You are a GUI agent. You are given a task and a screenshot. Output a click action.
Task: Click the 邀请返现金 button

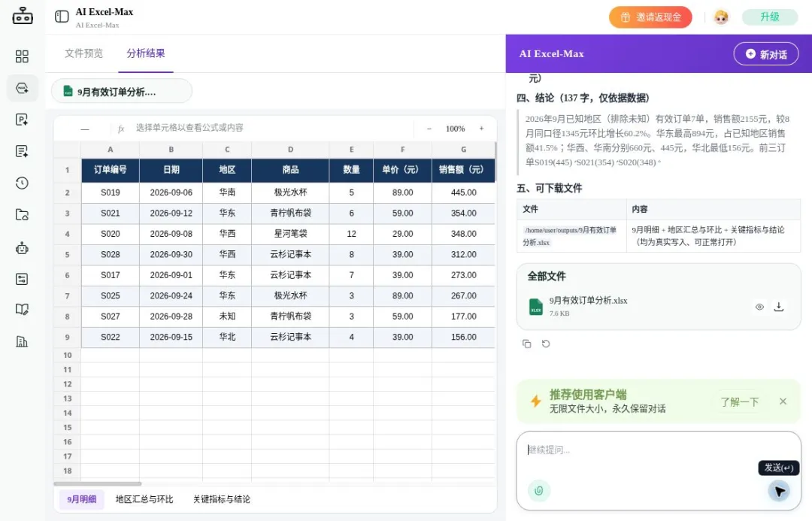[x=650, y=17]
